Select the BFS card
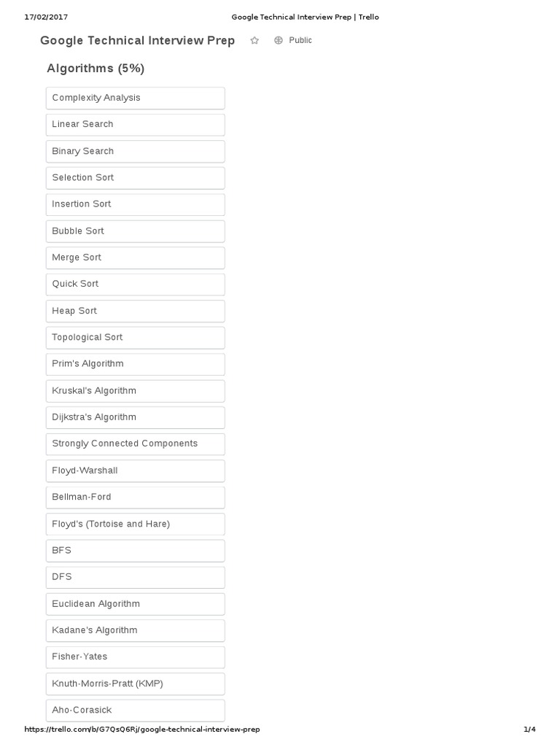Screen dimensions: 560x747 (135, 550)
